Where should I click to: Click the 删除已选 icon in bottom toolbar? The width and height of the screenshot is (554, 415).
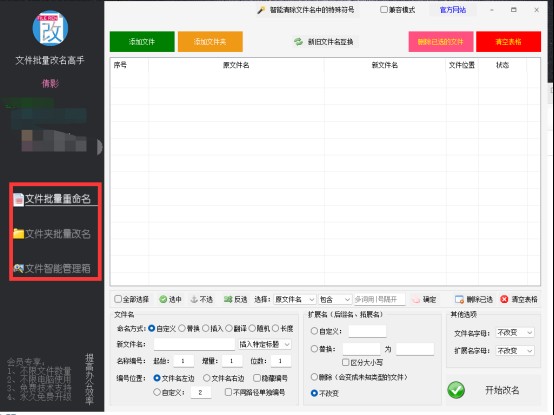[459, 300]
